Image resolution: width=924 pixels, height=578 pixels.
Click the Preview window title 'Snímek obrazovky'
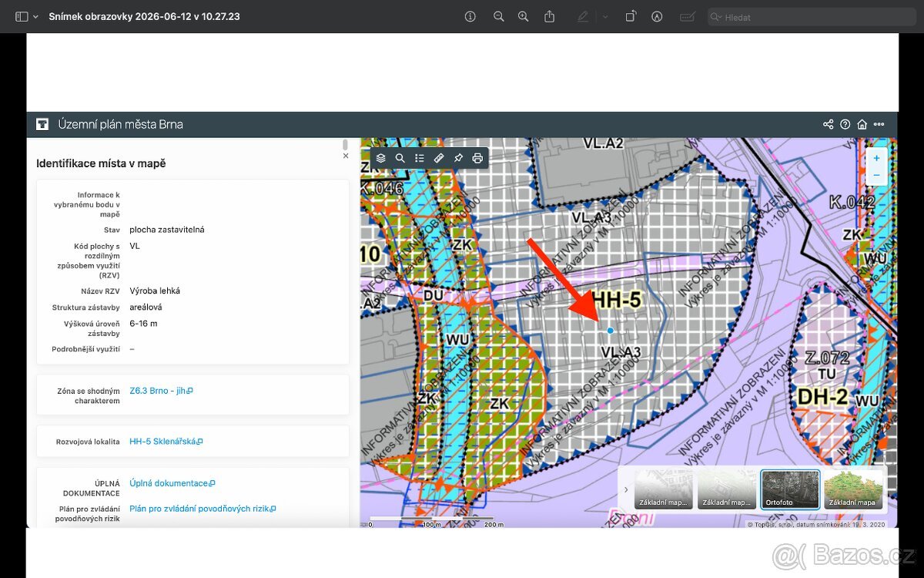click(x=144, y=16)
